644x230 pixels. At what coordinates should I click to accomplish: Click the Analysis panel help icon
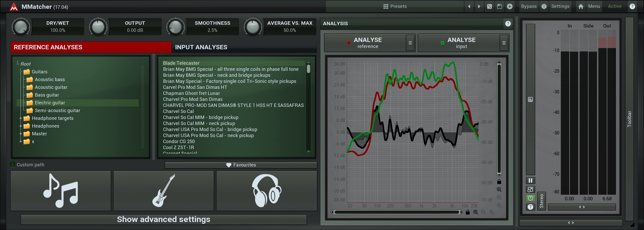(x=507, y=23)
